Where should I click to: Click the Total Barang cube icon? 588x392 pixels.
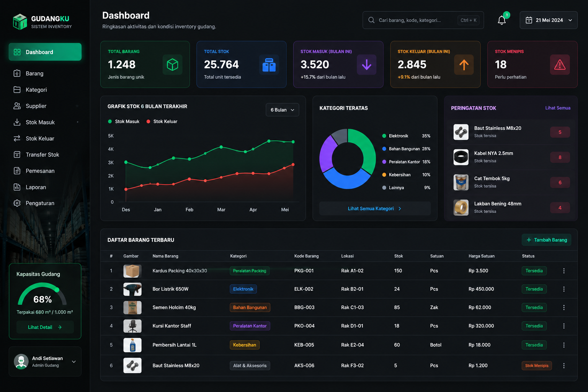(x=172, y=65)
